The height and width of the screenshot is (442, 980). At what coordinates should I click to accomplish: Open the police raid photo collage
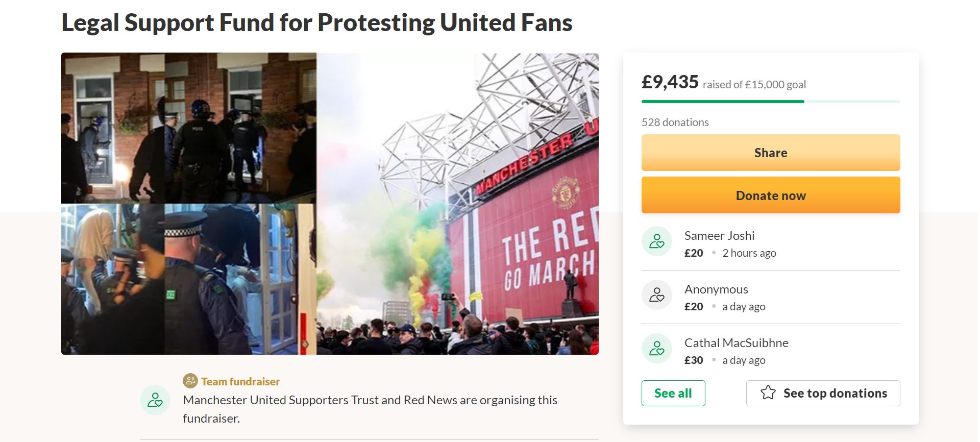click(189, 203)
